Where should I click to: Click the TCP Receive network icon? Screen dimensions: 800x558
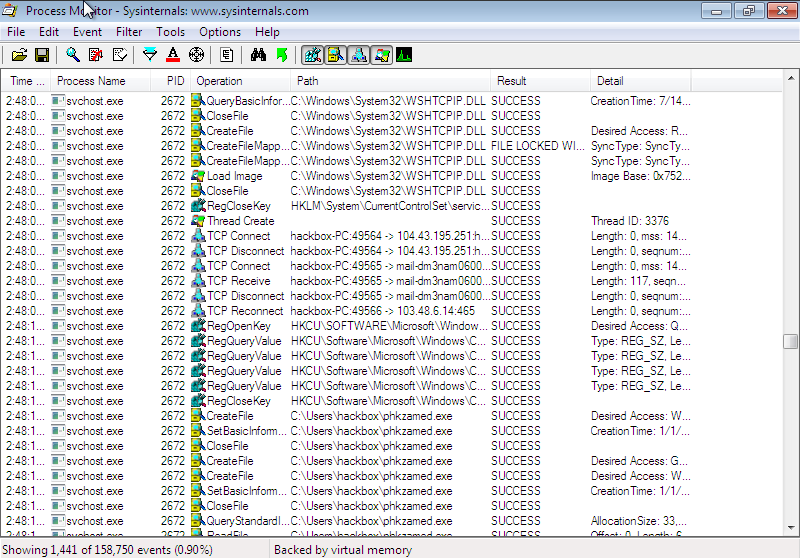point(198,281)
